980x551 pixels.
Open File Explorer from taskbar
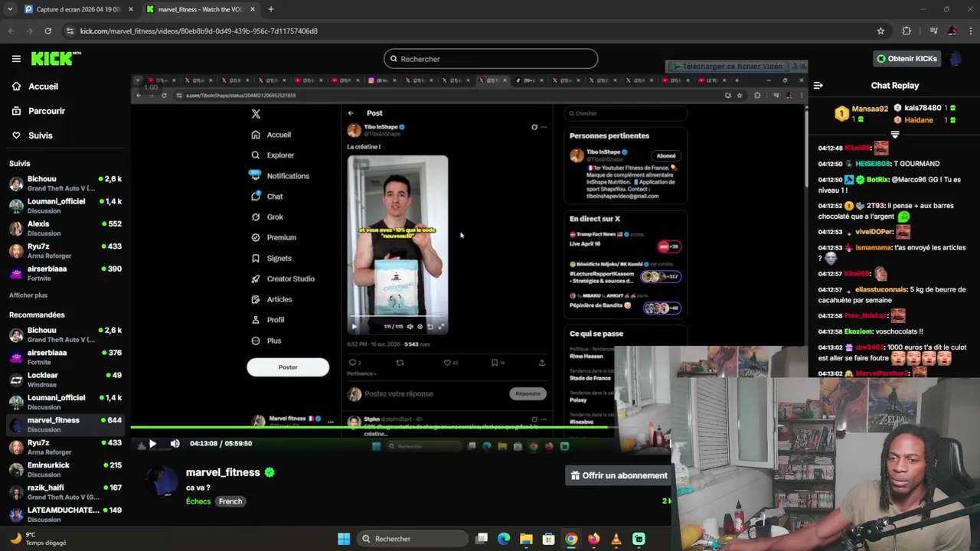click(526, 539)
